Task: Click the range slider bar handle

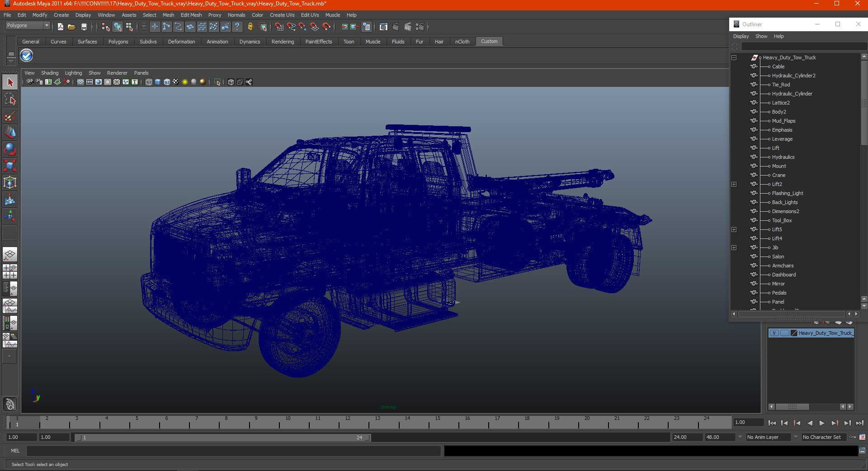Action: pos(223,438)
